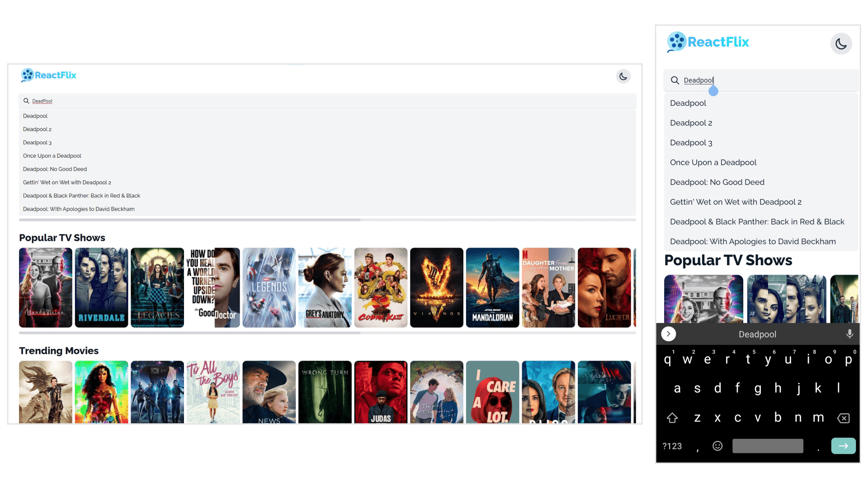Select 'Deadpool' suggestion in desktop list
This screenshot has height=488, width=868.
[x=327, y=116]
